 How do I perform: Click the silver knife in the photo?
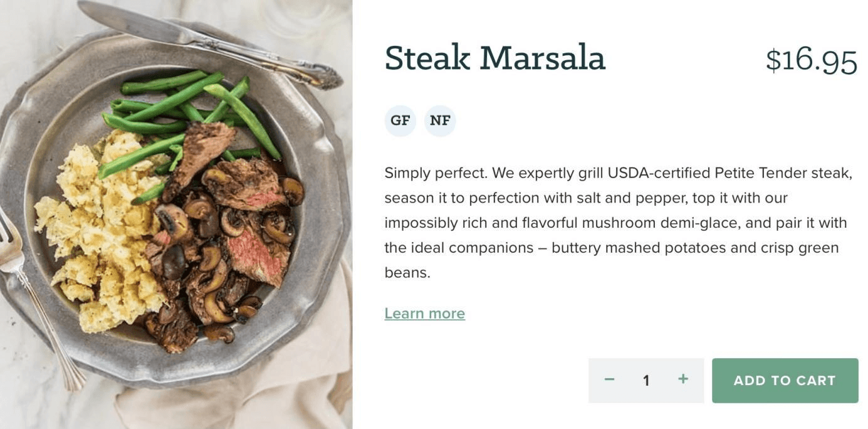click(207, 41)
